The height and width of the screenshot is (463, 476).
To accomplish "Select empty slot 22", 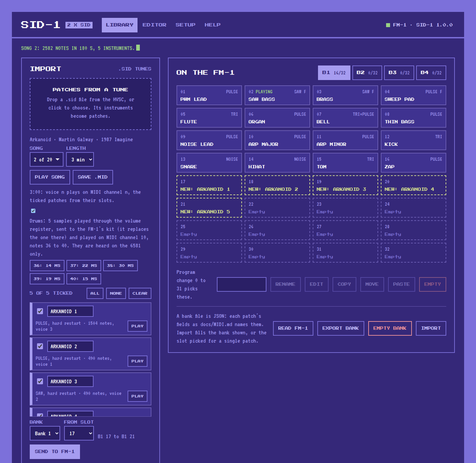I will pos(277,208).
